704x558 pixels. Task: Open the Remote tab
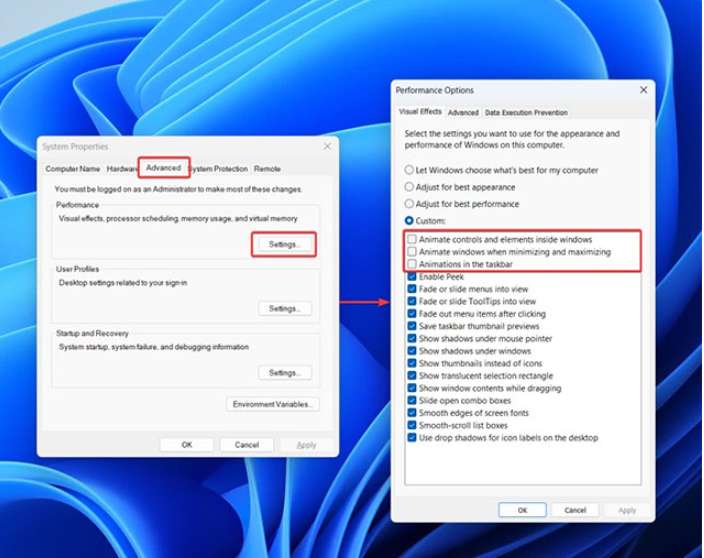tap(267, 169)
